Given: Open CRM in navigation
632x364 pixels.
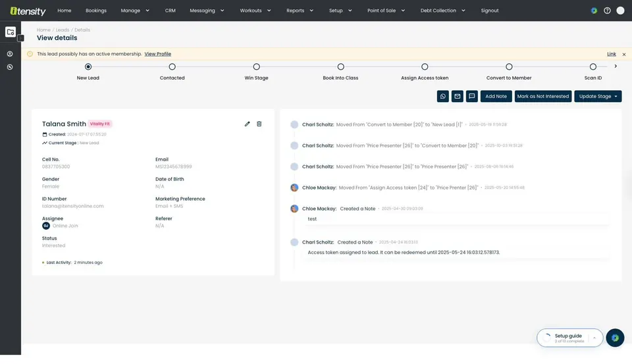Looking at the screenshot, I should [170, 11].
